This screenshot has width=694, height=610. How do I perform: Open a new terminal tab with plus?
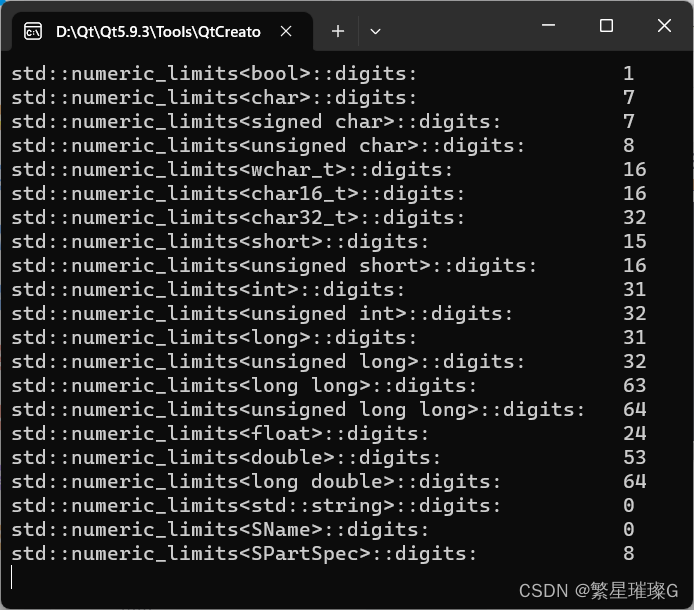tap(338, 31)
